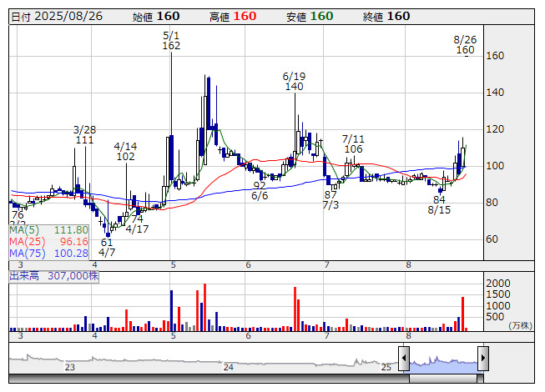
Task: Click the 2023 area in the navigator
Action: (71, 362)
